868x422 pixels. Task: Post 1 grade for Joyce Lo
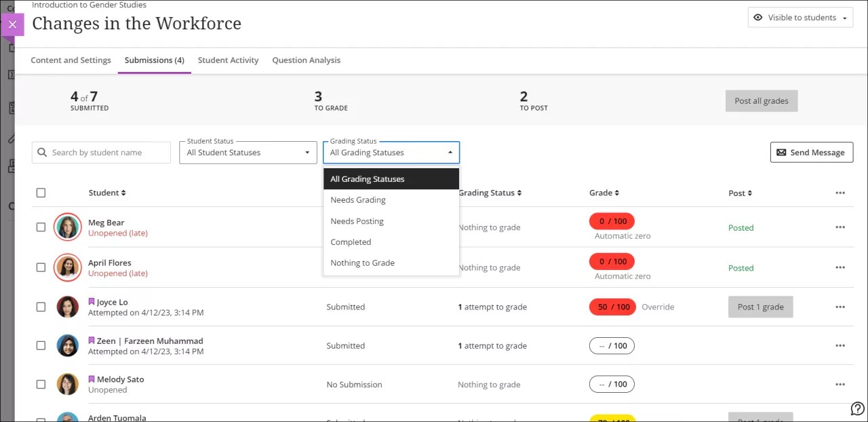pos(760,307)
